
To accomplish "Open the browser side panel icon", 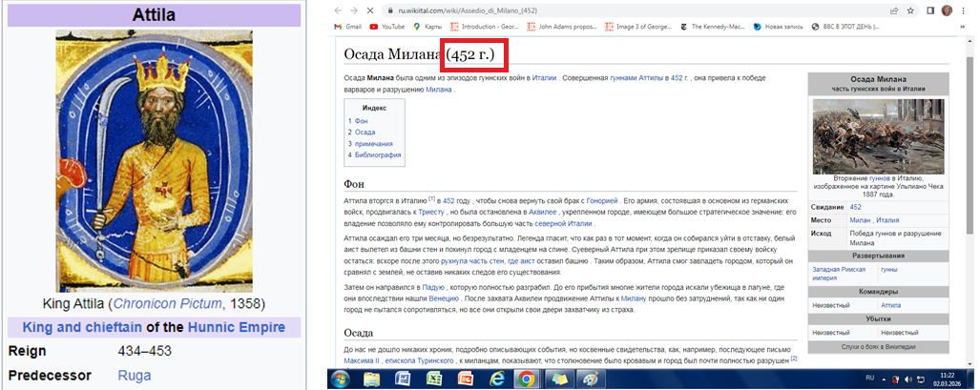I will click(x=930, y=10).
